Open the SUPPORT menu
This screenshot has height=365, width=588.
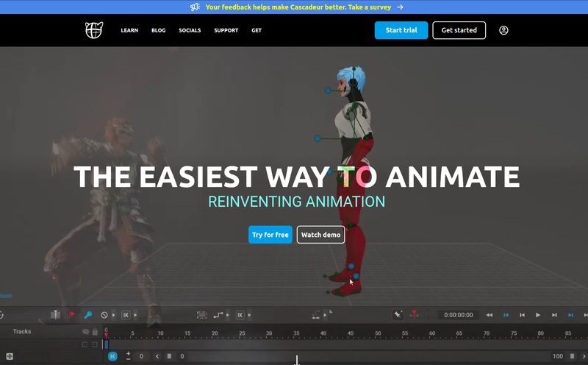point(226,30)
